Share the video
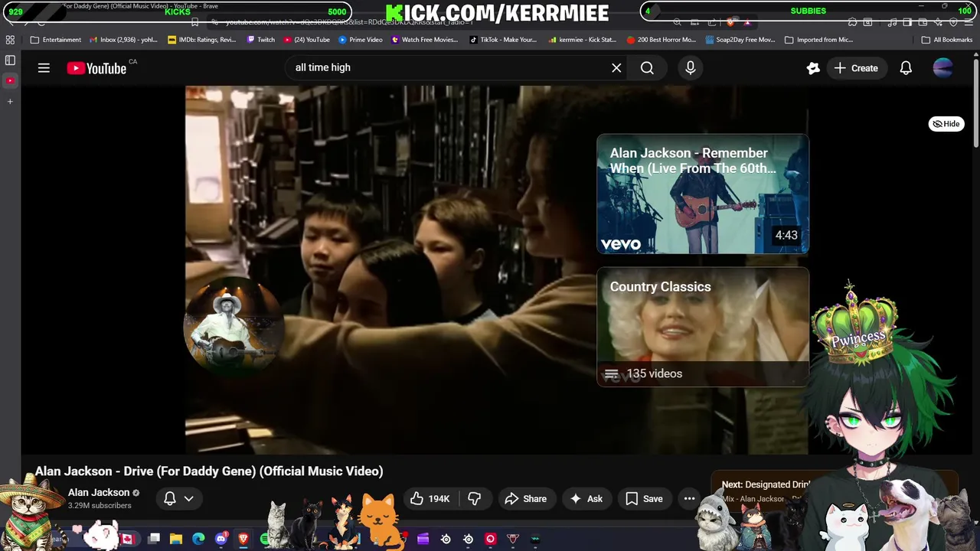980x551 pixels. point(525,499)
